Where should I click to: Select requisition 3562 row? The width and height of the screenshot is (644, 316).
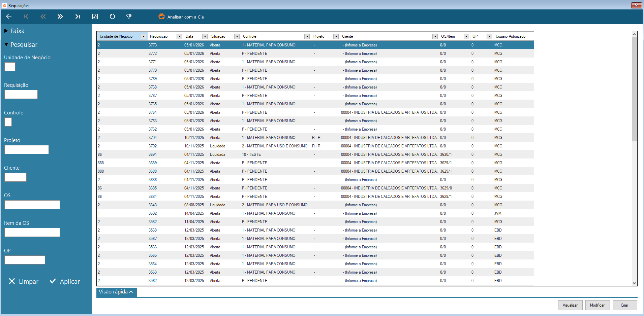[315, 281]
